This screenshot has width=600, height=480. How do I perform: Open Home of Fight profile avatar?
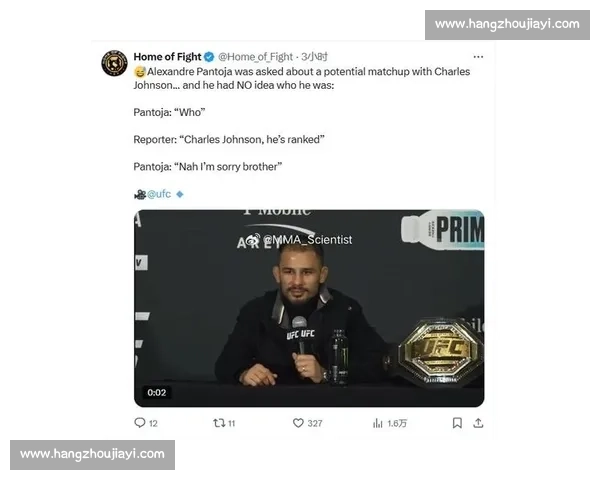114,63
